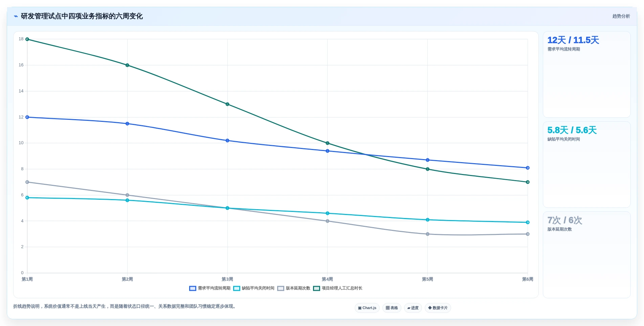Open the 7次 / 6次 metric card

coord(586,255)
